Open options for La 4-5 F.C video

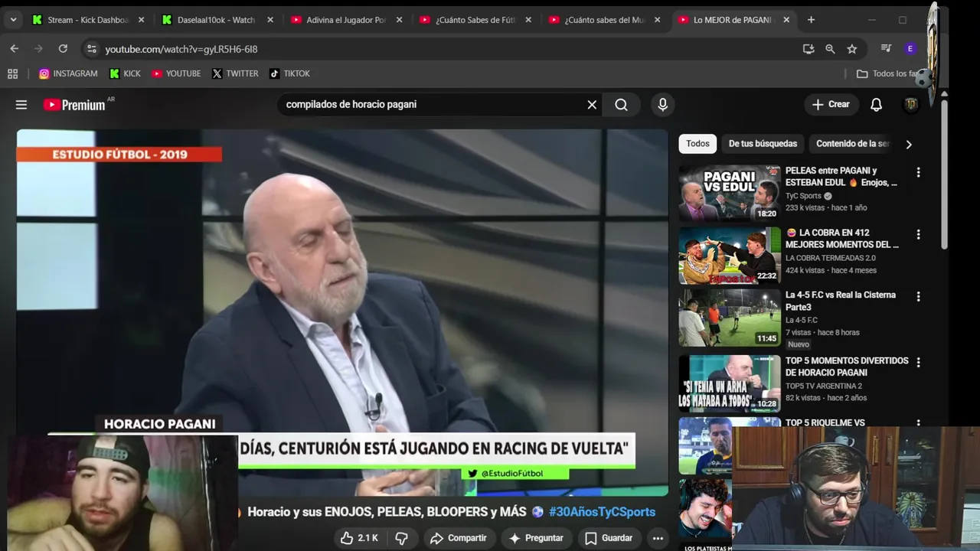[x=918, y=297]
